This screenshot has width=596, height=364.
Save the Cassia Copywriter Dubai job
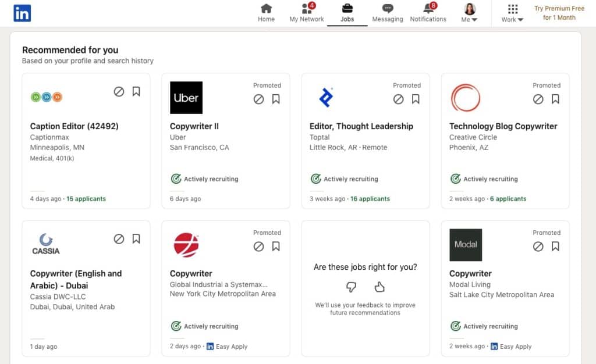point(136,239)
